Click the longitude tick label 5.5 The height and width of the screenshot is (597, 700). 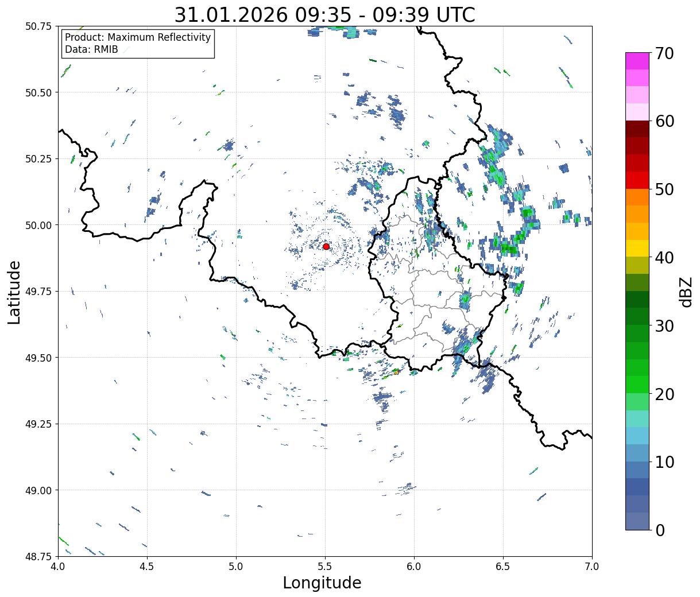325,566
